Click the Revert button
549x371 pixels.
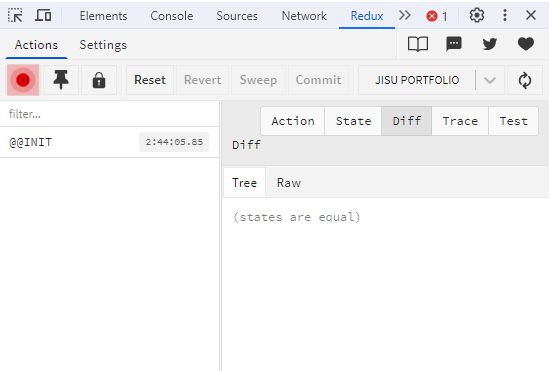point(202,80)
